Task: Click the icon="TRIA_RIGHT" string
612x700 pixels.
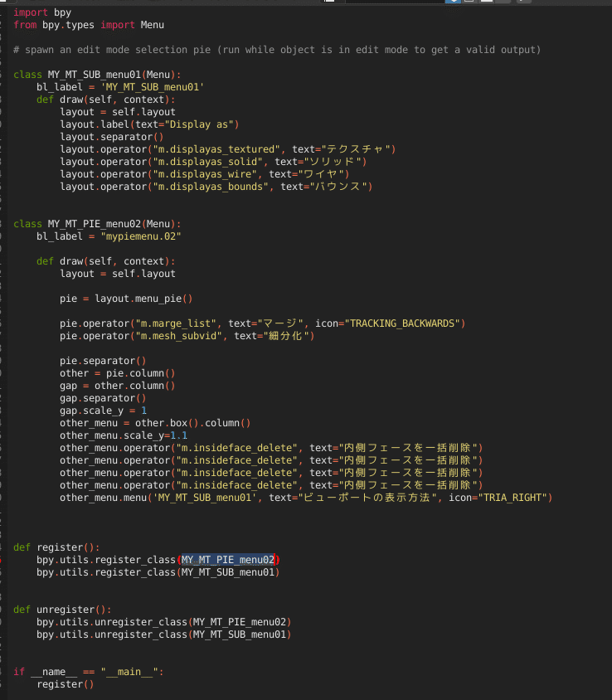Action: pos(498,498)
